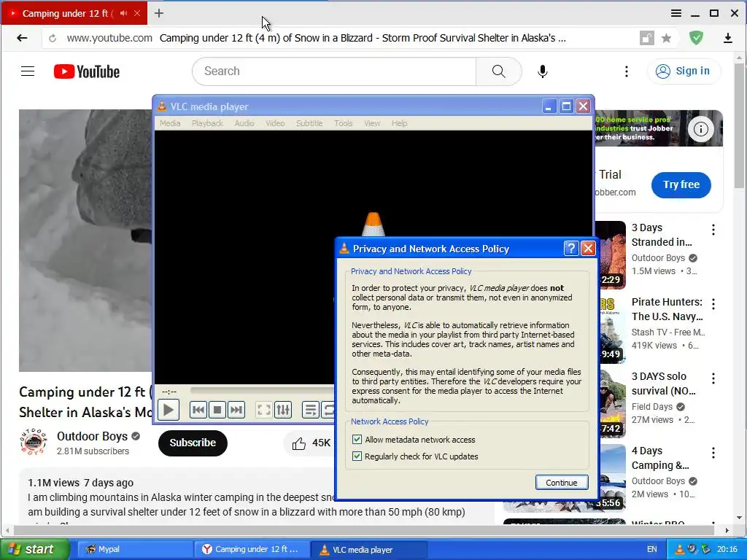Open browser main menu icon
Viewport: 747px width, 560px height.
676,13
